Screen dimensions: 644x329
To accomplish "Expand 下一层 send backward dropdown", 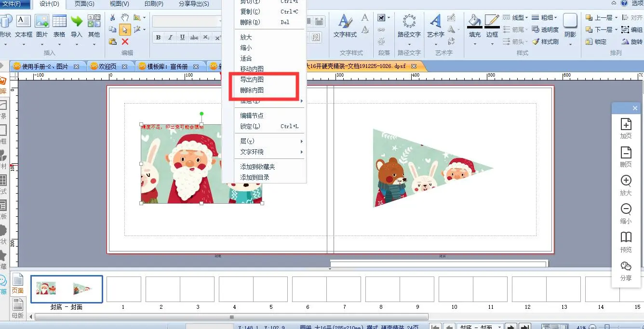I will [x=616, y=30].
